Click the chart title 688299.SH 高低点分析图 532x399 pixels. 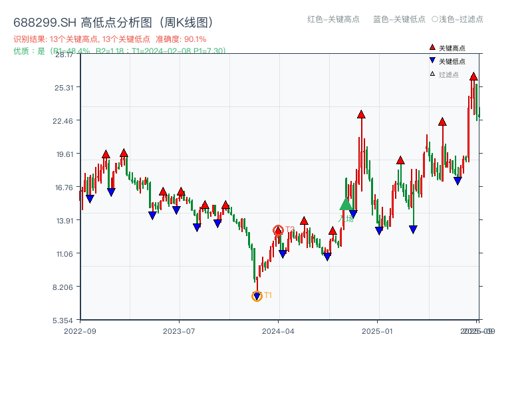point(82,21)
